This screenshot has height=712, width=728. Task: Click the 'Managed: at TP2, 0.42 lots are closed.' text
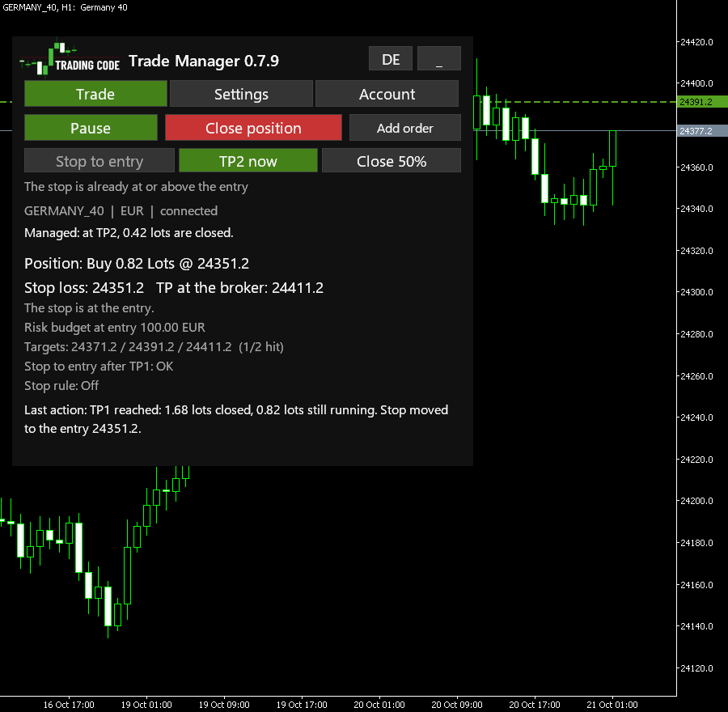coord(129,232)
